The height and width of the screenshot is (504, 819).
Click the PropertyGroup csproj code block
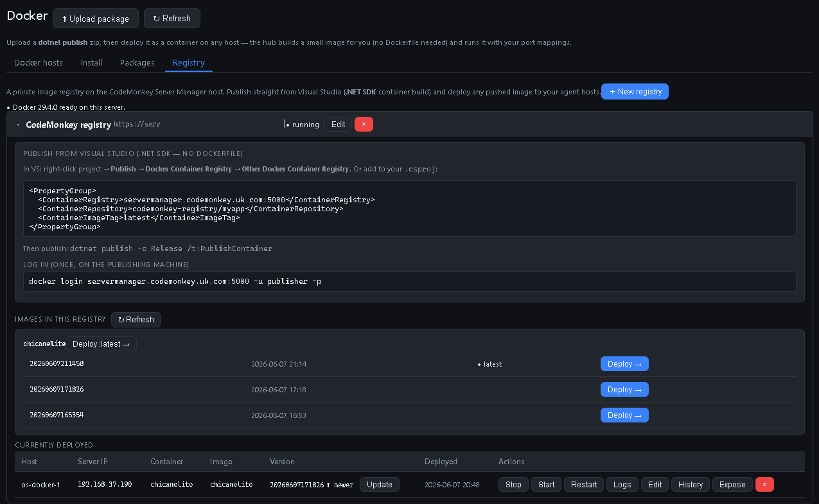(x=410, y=209)
